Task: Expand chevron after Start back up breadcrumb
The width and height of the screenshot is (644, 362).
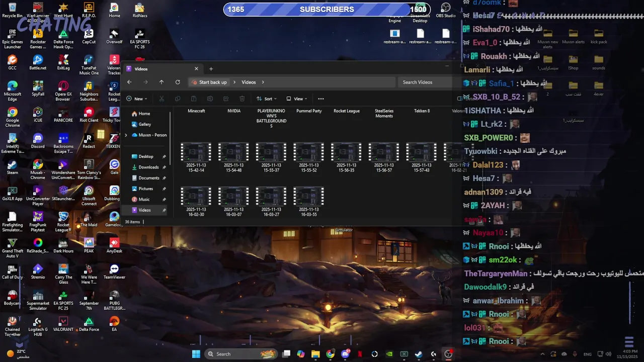Action: click(x=234, y=82)
